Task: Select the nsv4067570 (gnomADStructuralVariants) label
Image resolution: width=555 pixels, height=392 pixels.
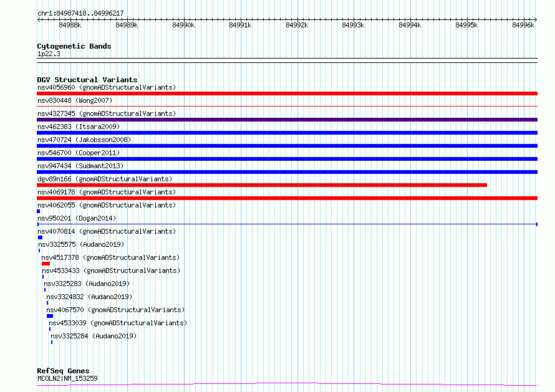Action: [x=115, y=310]
